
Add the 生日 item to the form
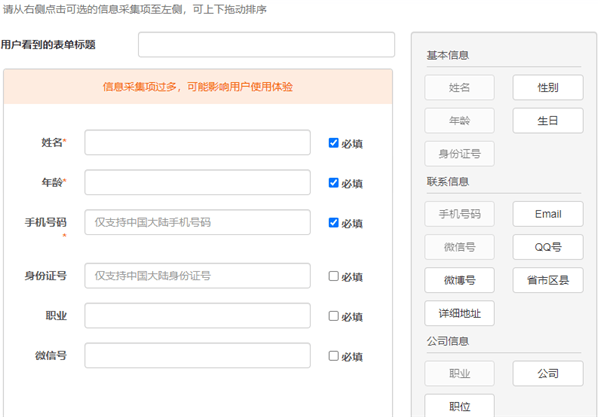(548, 121)
